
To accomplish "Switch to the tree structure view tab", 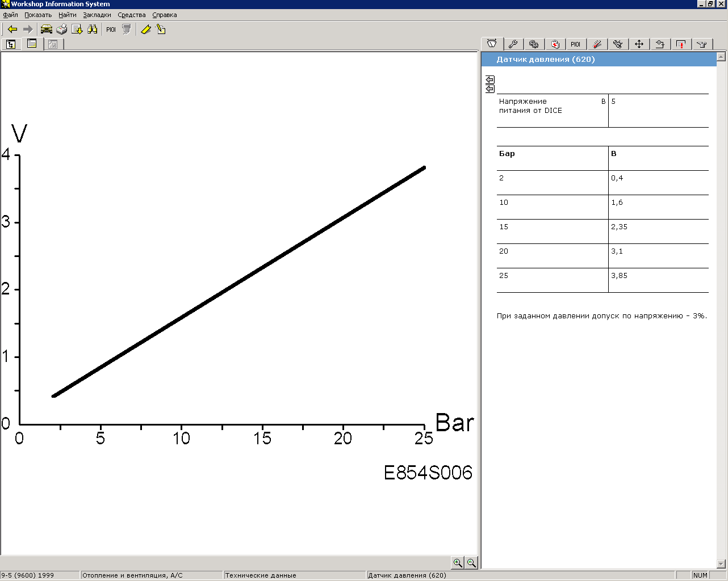I will [11, 44].
